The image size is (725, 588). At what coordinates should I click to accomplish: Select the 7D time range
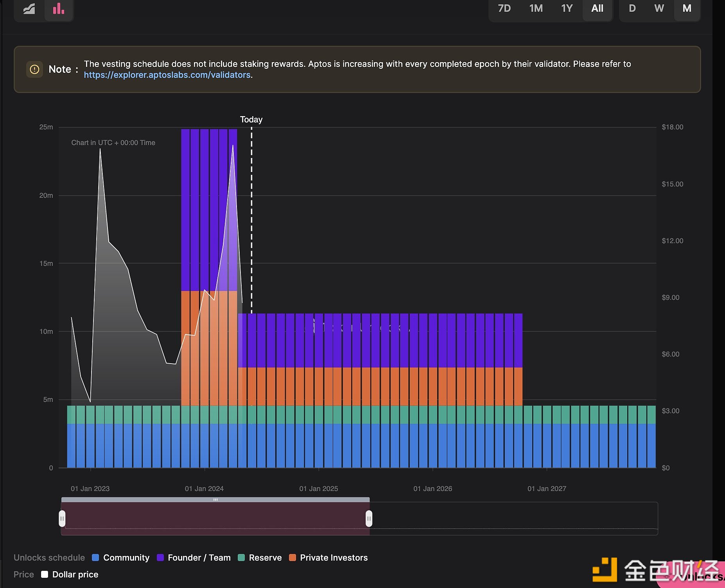(x=504, y=8)
